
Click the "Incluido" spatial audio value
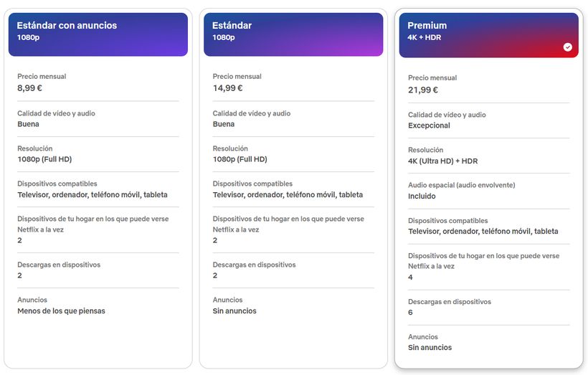tap(422, 196)
